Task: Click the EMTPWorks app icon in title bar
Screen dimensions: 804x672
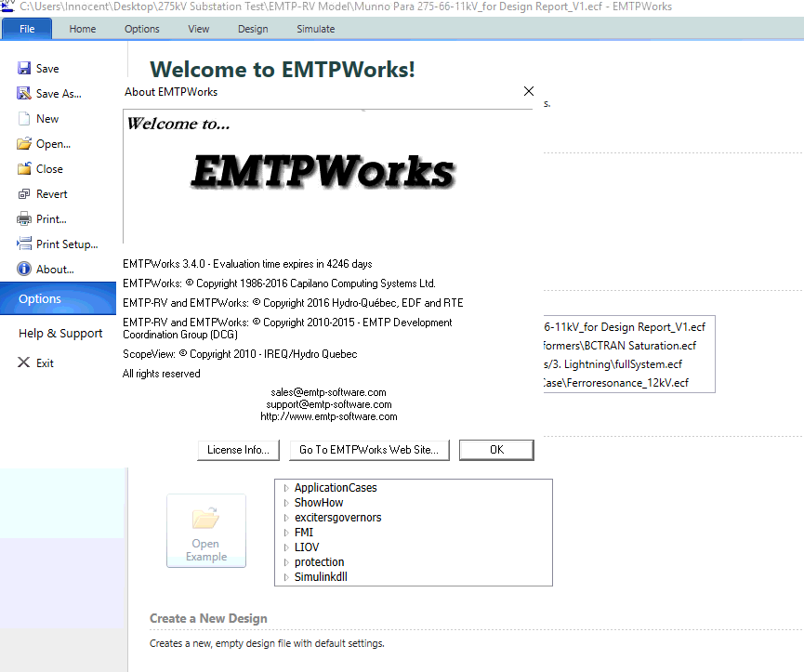Action: pos(7,7)
